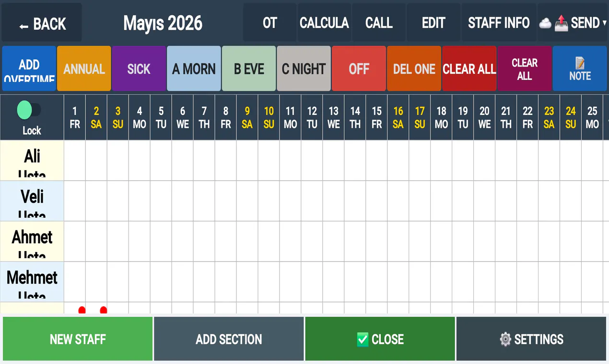The width and height of the screenshot is (609, 364).
Task: Add a NEW STAFF member
Action: tap(78, 339)
